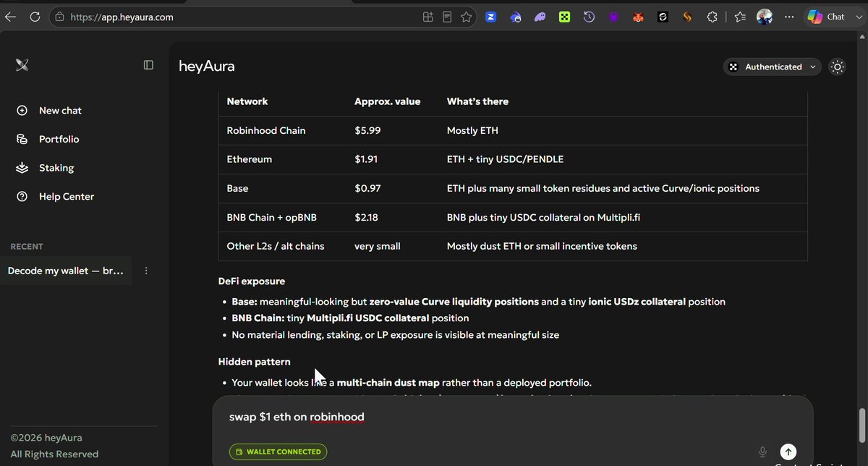Open the blue Z extension icon
Image resolution: width=868 pixels, height=466 pixels.
490,17
